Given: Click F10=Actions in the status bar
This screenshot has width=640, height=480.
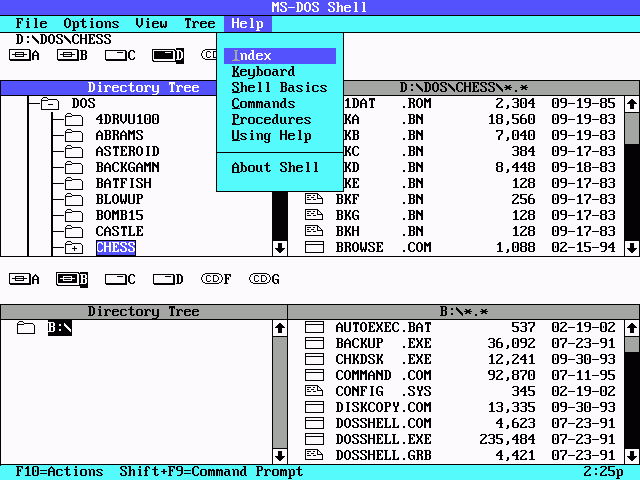Looking at the screenshot, I should pyautogui.click(x=59, y=471).
